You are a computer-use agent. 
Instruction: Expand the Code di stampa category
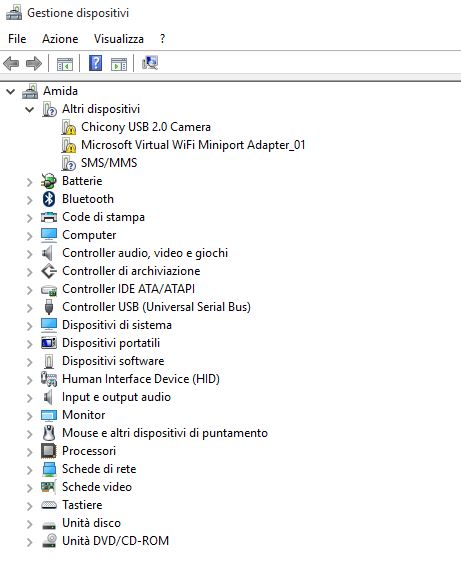click(30, 218)
